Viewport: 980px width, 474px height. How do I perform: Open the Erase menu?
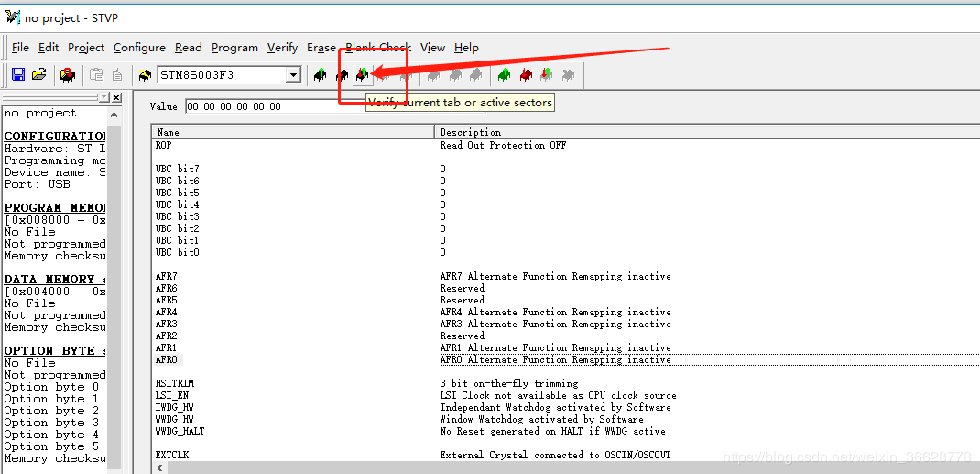pos(321,48)
